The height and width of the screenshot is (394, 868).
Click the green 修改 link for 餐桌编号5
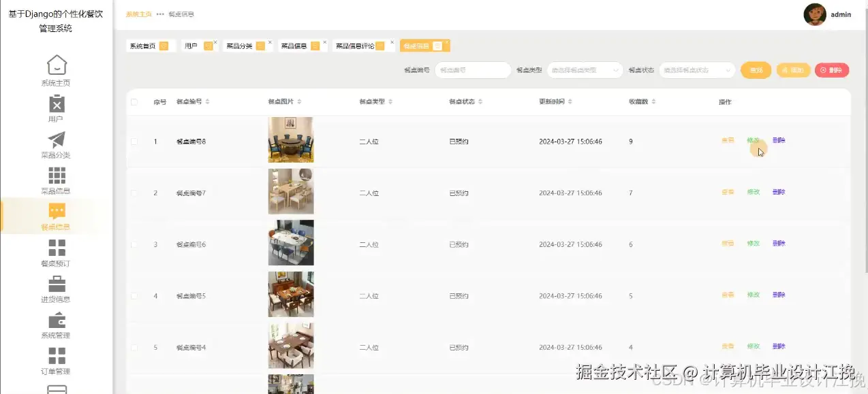753,295
